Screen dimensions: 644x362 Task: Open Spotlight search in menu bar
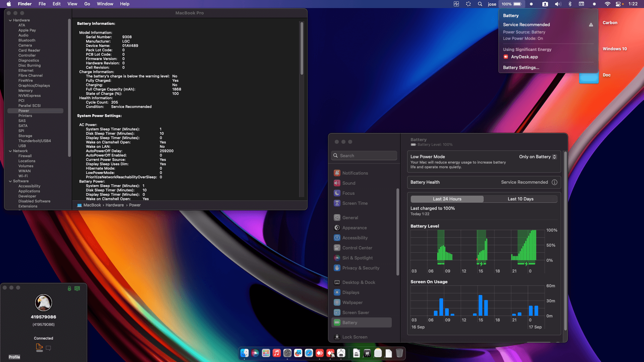point(480,4)
